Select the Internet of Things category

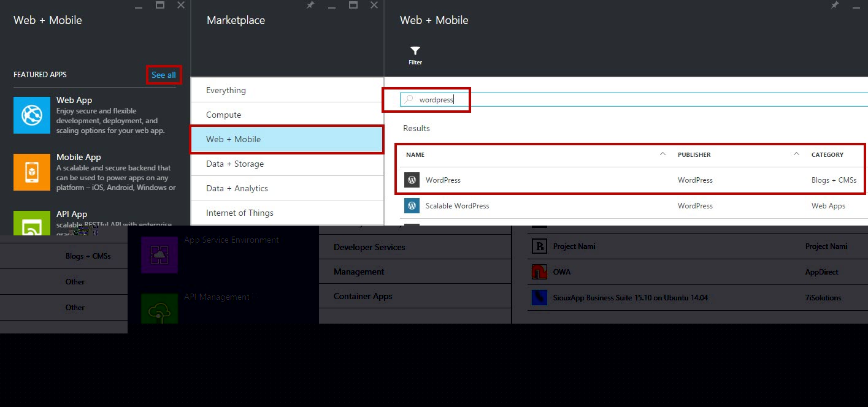[x=287, y=213]
